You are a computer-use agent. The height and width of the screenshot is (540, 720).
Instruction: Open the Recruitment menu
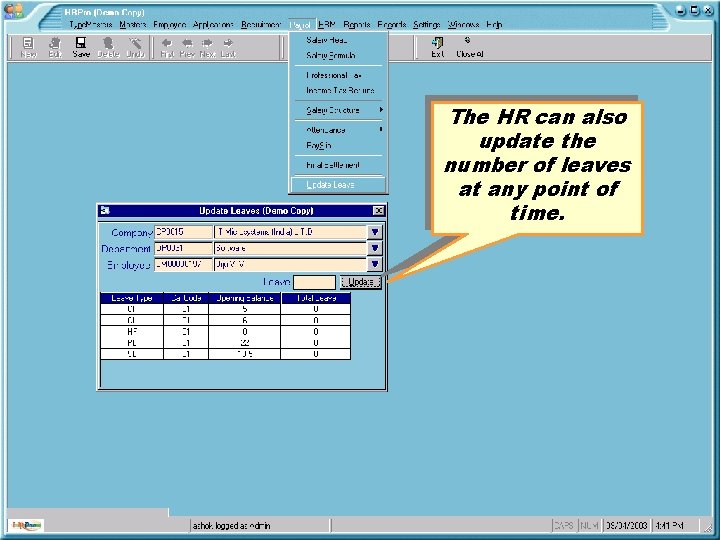tap(261, 24)
